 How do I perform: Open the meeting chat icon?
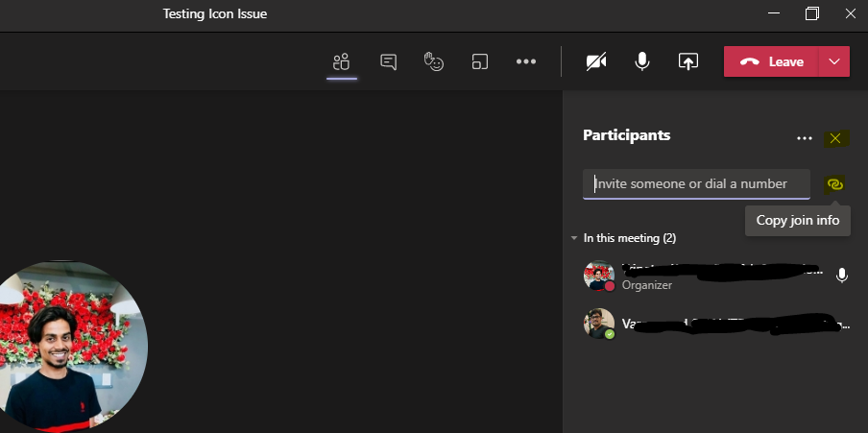pyautogui.click(x=388, y=61)
